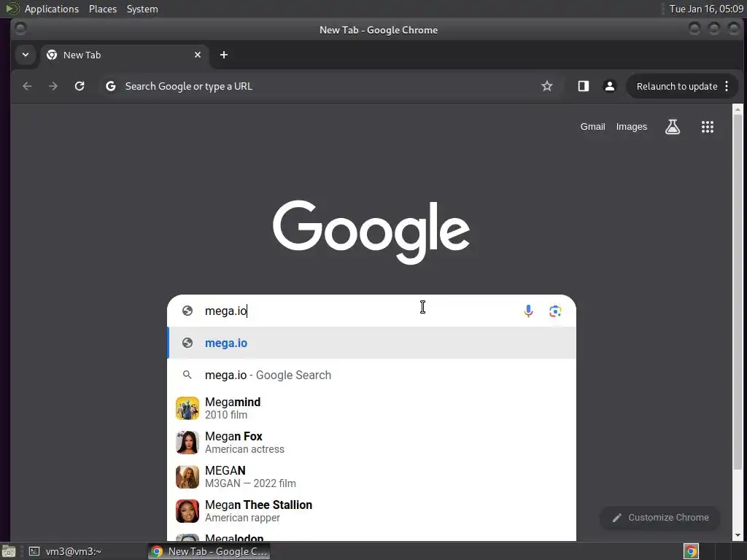Open the side panel icon
This screenshot has width=747, height=560.
pos(584,86)
